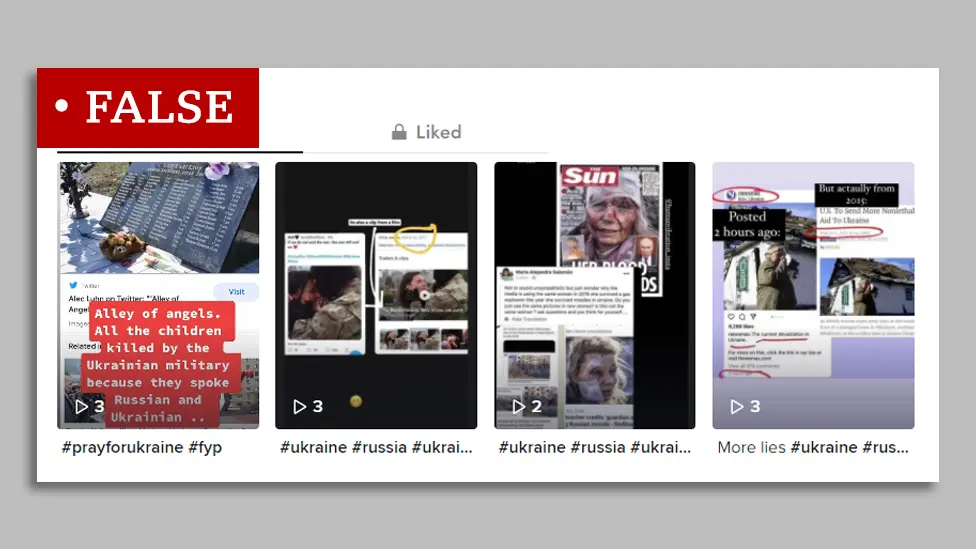Click 'More lies' caption text
Viewport: 976px width, 549px height.
752,447
